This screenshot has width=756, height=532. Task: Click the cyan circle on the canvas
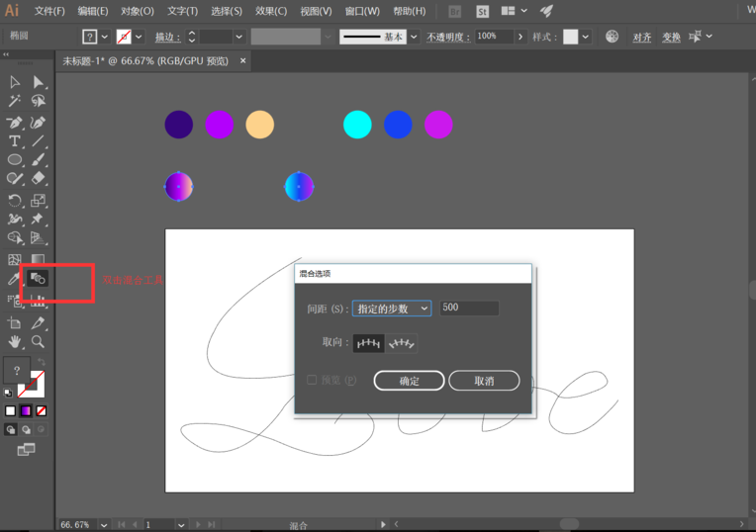[357, 125]
